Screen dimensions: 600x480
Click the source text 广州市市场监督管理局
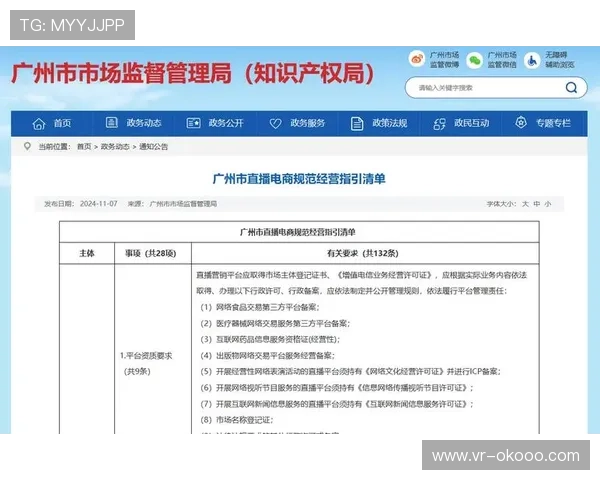coord(183,204)
